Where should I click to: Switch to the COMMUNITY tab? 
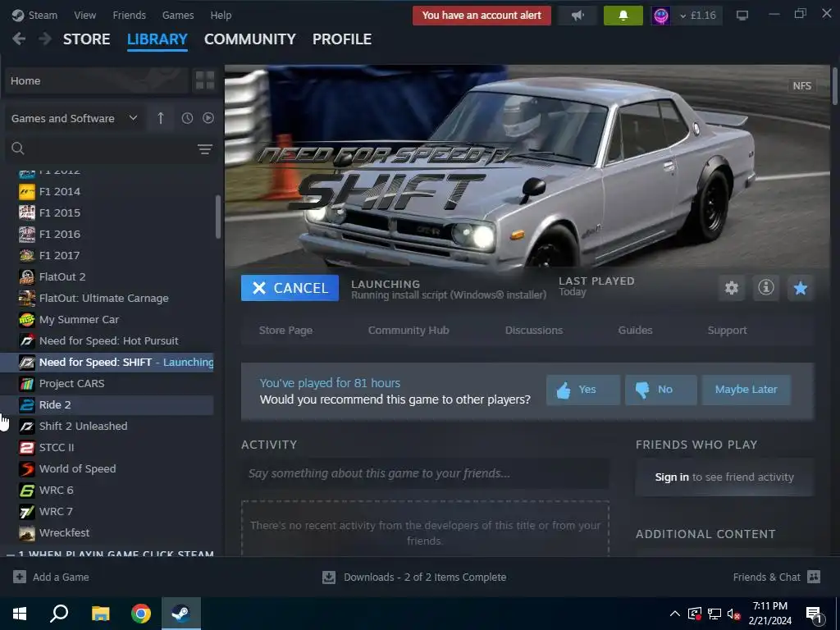tap(249, 39)
